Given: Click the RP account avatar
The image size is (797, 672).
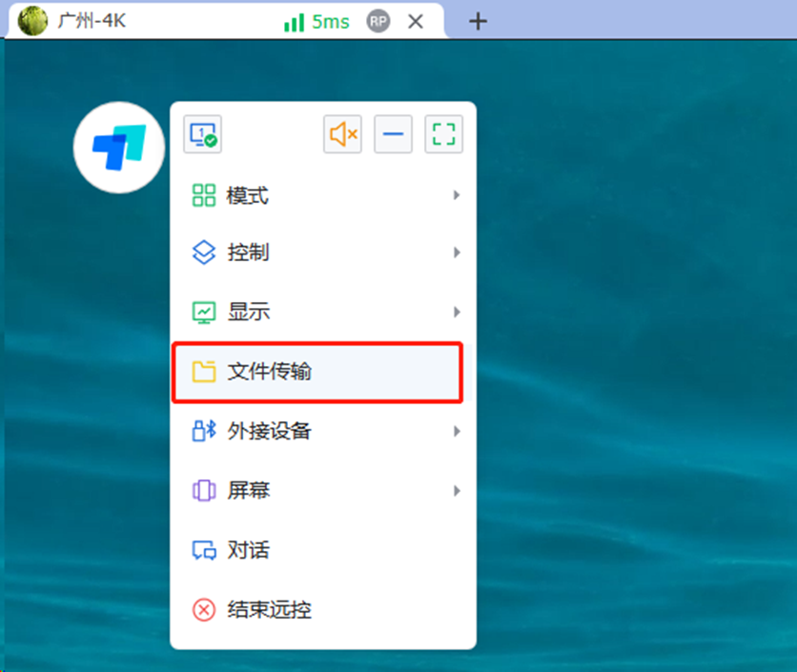Looking at the screenshot, I should coord(378,21).
